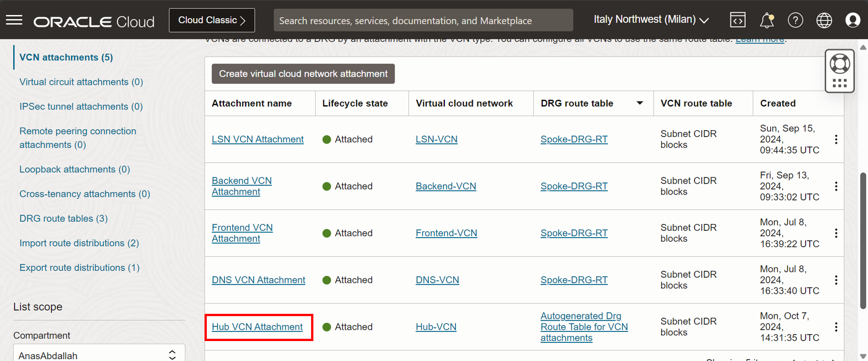Open Export route distributions (1)

click(79, 268)
